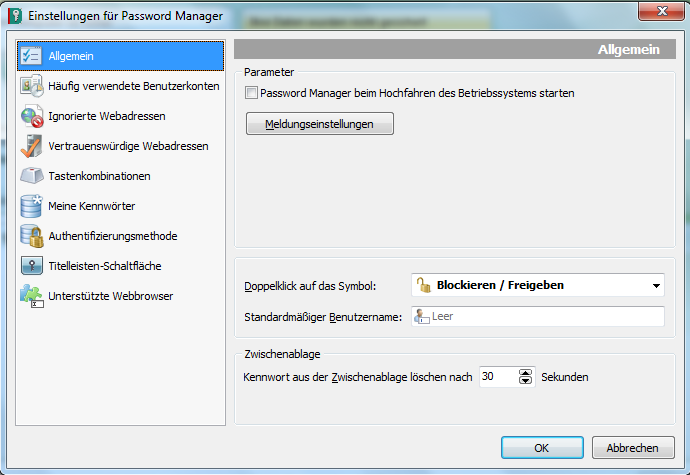Screen dimensions: 690x475
Task: Click the Allgemein checklist icon in sidebar
Action: [x=31, y=56]
